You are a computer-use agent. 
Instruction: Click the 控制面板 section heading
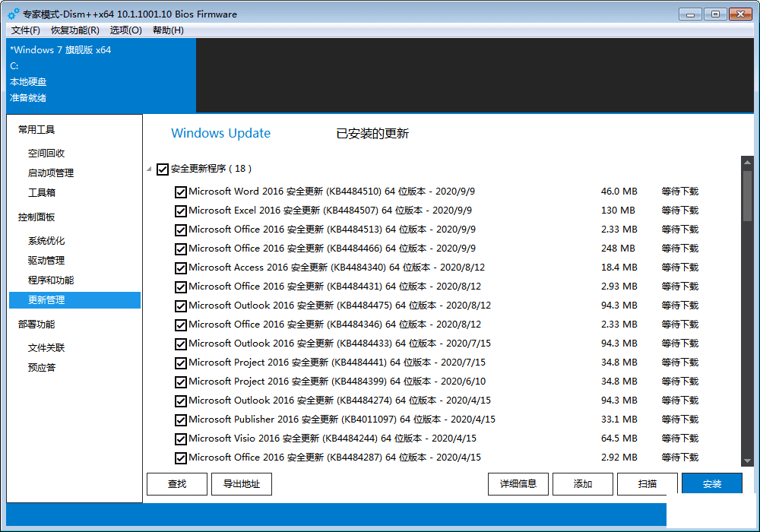point(36,217)
